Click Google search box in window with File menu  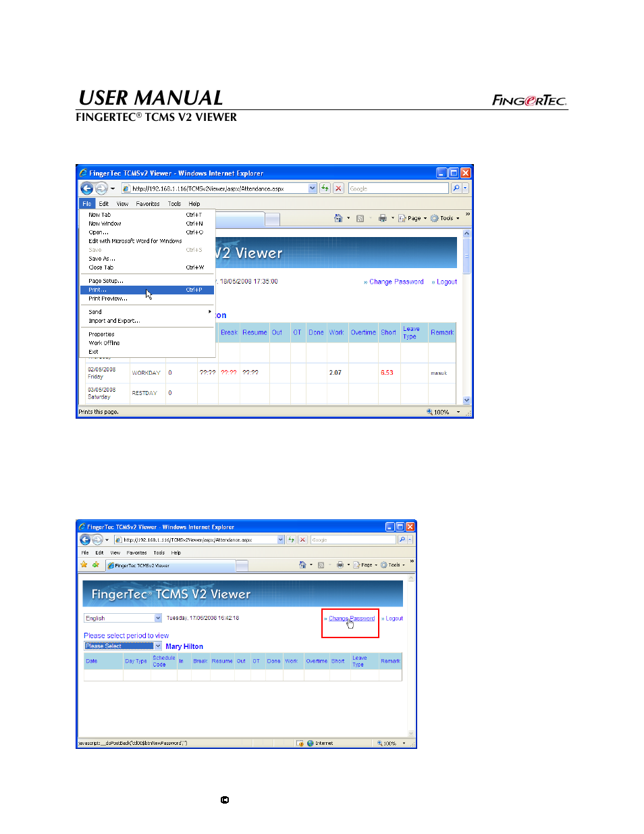398,188
